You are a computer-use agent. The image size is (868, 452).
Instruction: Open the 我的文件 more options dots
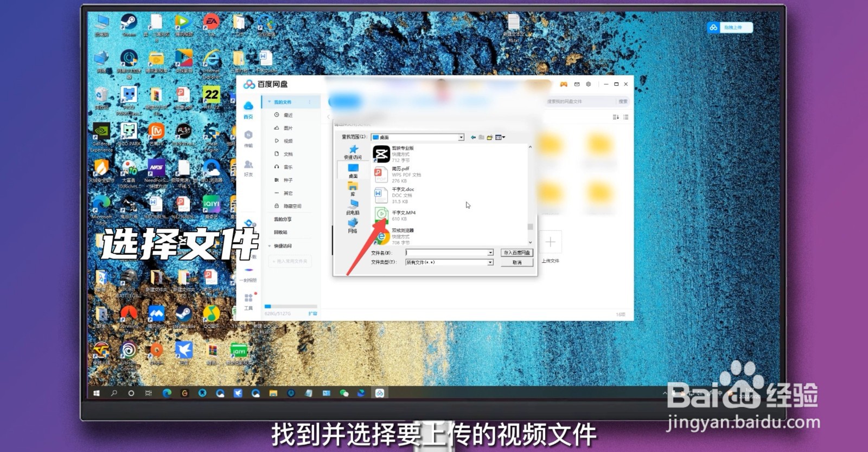(x=310, y=102)
